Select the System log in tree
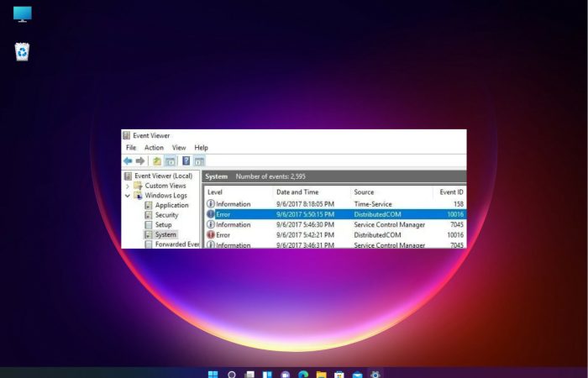The width and height of the screenshot is (588, 378). (x=165, y=234)
